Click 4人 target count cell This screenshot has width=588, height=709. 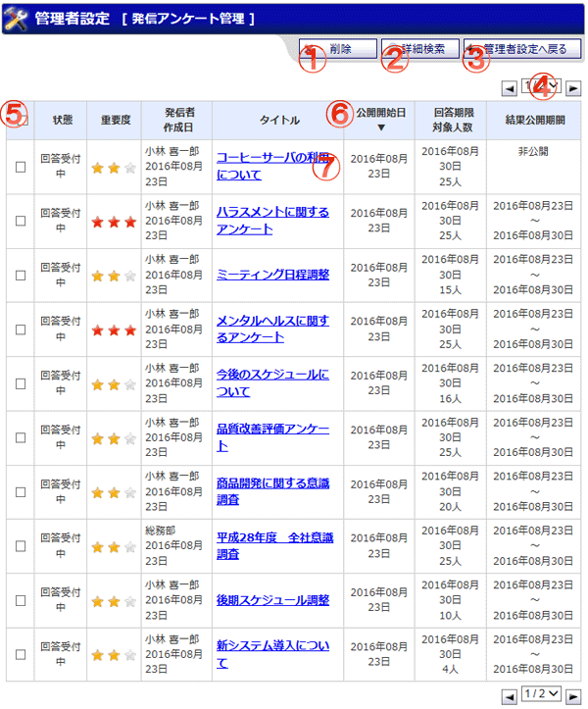[x=450, y=669]
